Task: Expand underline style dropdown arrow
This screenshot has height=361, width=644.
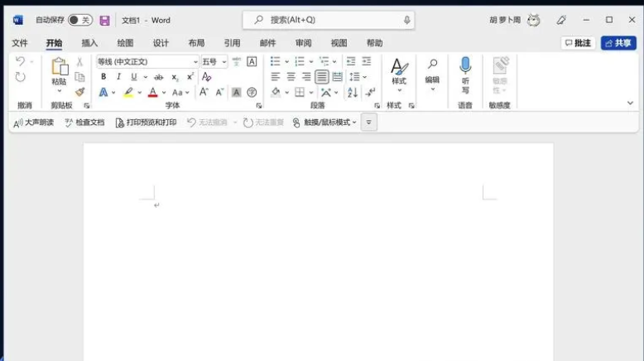Action: 146,77
